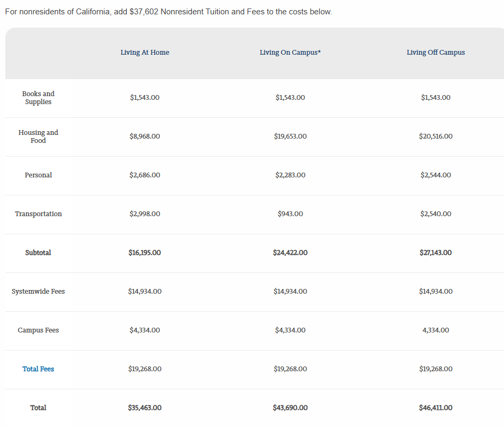Click the $8,968.00 housing cost cell
Viewport: 504px width, 427px height.
pyautogui.click(x=144, y=136)
